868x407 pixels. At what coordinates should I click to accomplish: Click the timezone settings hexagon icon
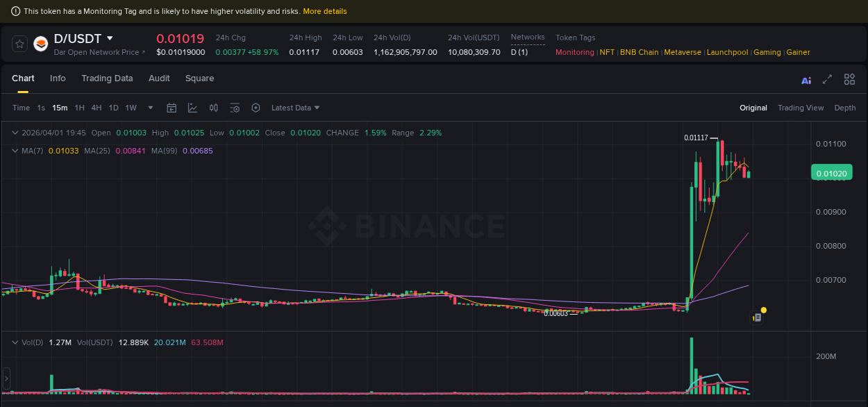point(256,108)
